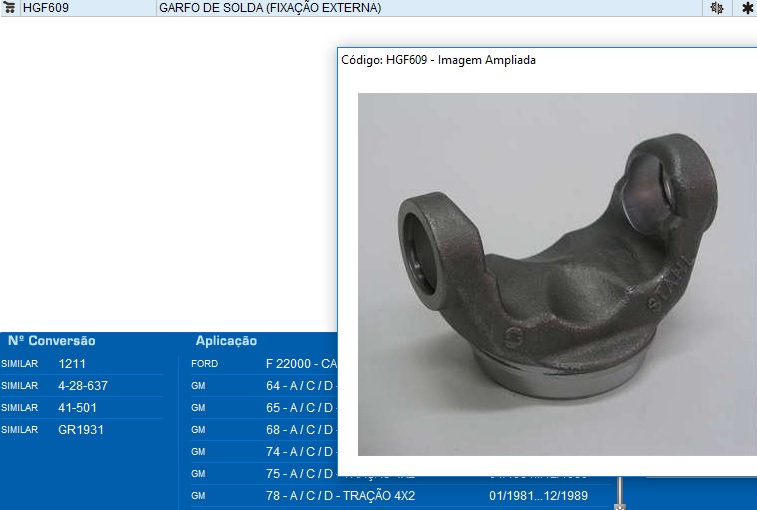Click the gear icon in product row
Screen dimensions: 757x510
716,8
